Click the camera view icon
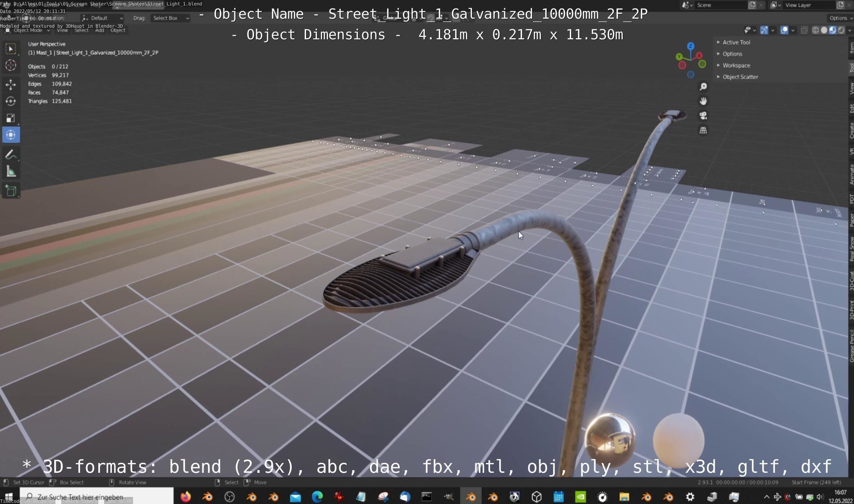 tap(703, 116)
